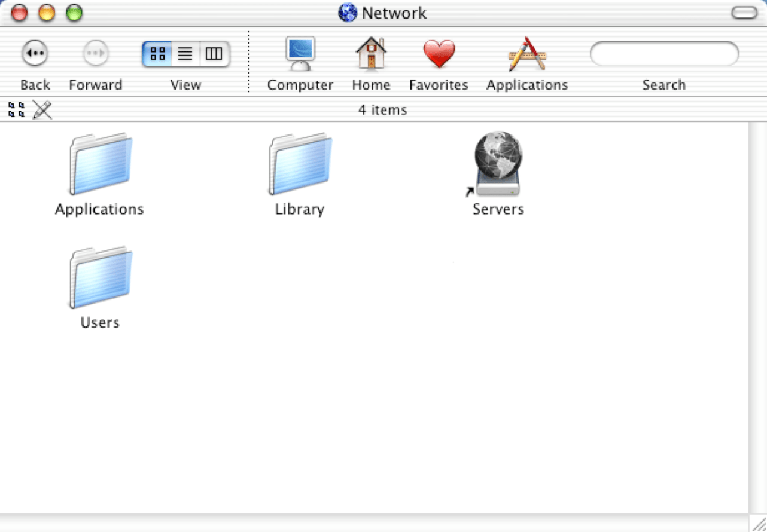Minimize the Network window
Viewport: 767px width, 532px height.
click(x=47, y=13)
